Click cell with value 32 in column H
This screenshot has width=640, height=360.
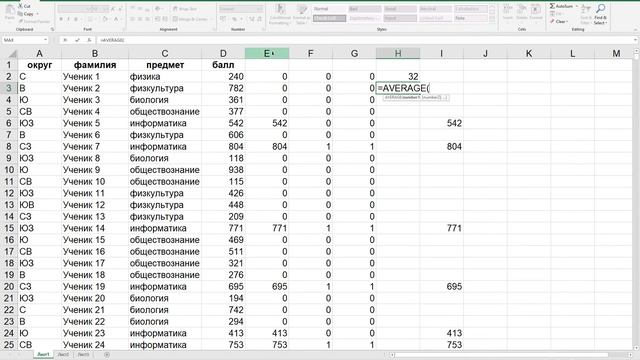point(398,77)
